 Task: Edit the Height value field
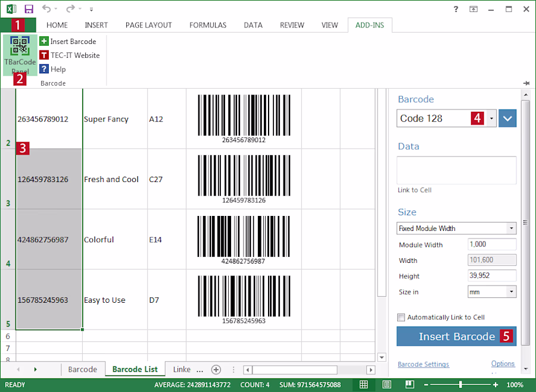491,275
